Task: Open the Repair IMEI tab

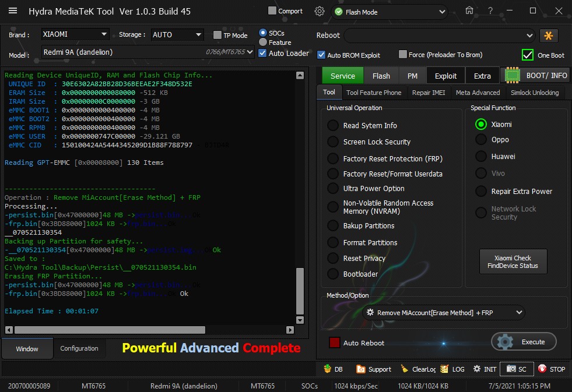Action: pyautogui.click(x=429, y=93)
